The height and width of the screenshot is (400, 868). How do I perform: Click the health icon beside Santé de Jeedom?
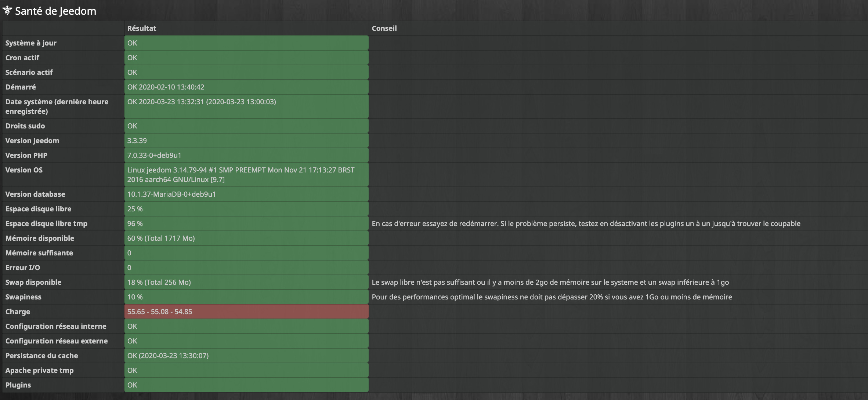pos(7,10)
